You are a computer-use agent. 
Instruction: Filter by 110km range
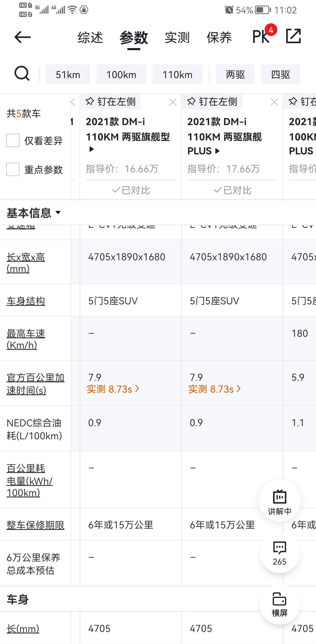point(177,74)
